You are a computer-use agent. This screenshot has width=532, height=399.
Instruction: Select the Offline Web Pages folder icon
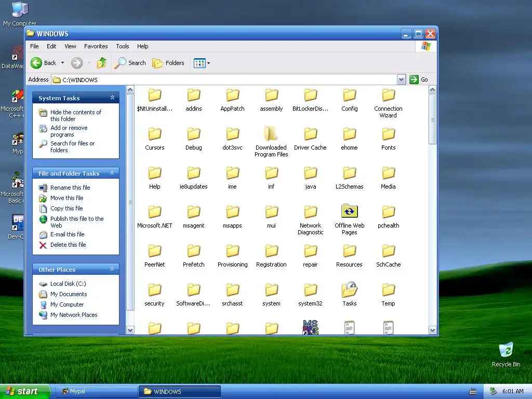pyautogui.click(x=350, y=211)
